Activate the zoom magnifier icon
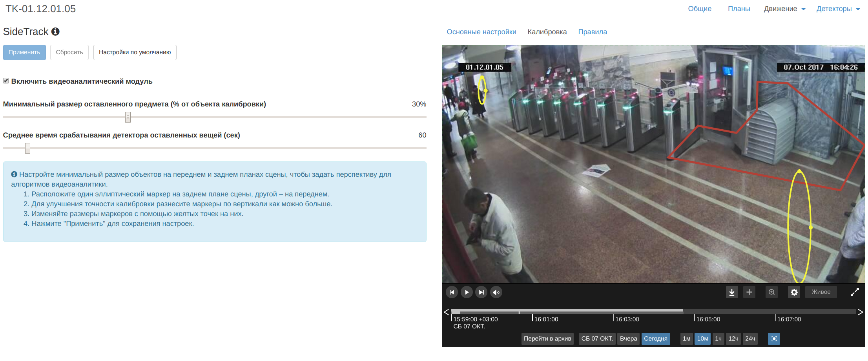The width and height of the screenshot is (868, 361). click(x=771, y=292)
